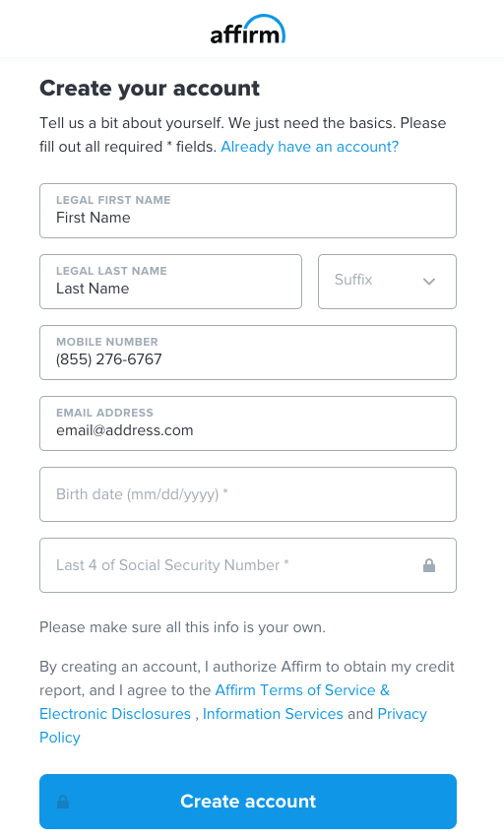
Task: Open the Privacy Policy link
Action: (x=403, y=714)
